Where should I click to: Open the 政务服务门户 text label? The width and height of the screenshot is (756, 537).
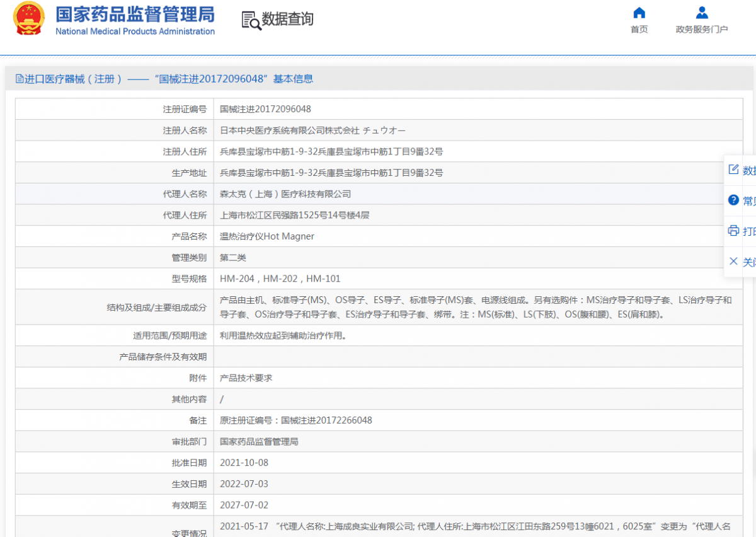[702, 30]
